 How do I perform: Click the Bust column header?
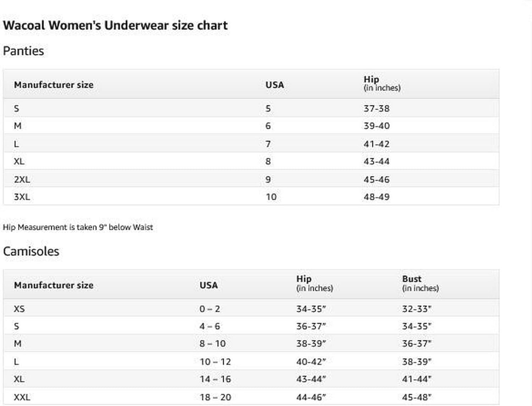(412, 279)
